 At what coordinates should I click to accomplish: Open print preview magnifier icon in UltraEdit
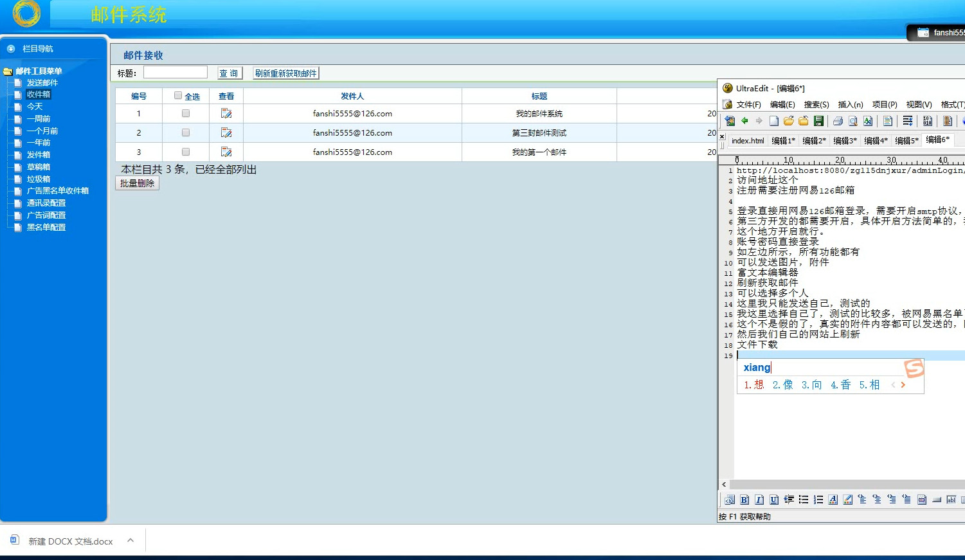[853, 121]
